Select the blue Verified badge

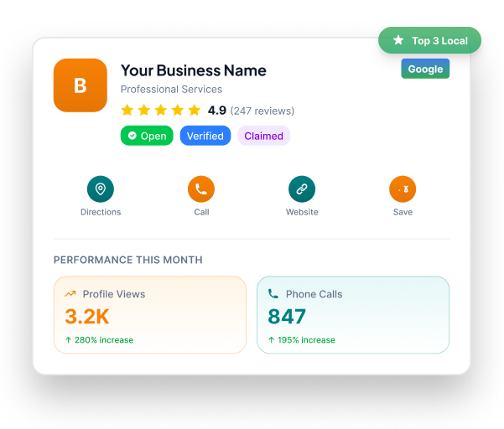pos(205,136)
